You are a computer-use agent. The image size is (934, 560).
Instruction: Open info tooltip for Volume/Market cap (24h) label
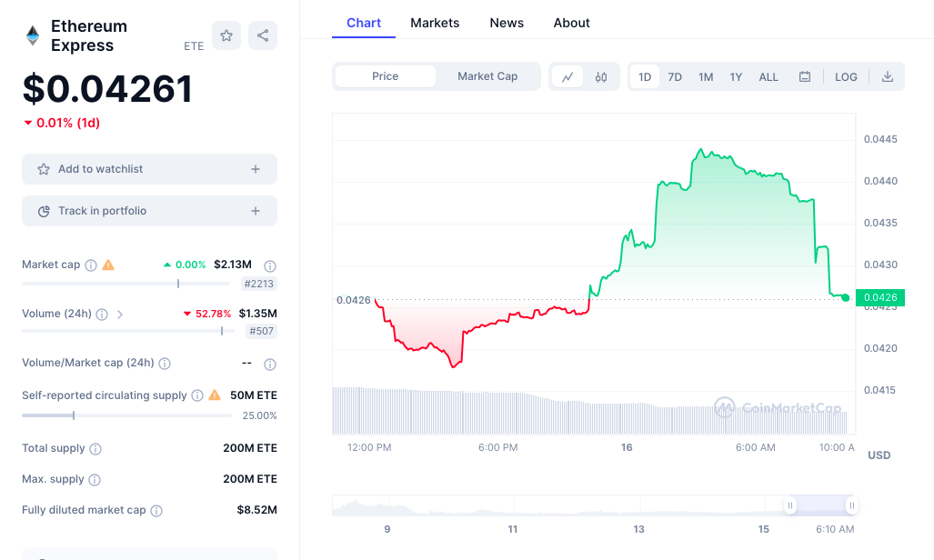point(165,364)
